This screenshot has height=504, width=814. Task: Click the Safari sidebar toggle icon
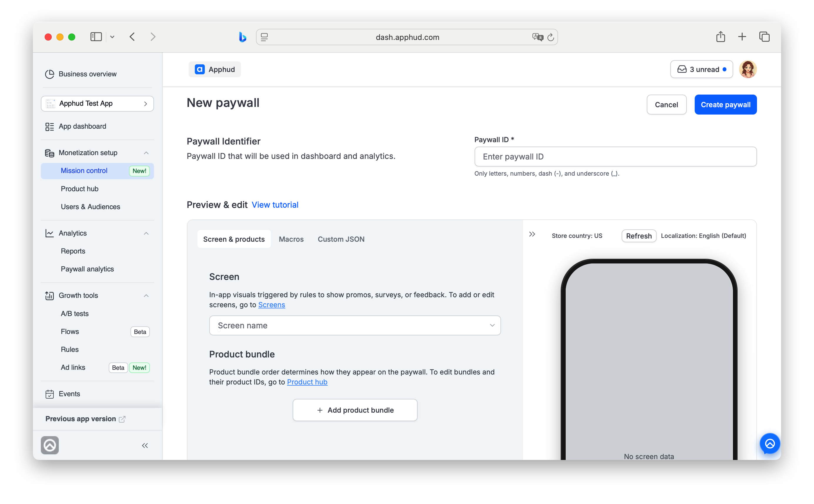click(x=96, y=37)
